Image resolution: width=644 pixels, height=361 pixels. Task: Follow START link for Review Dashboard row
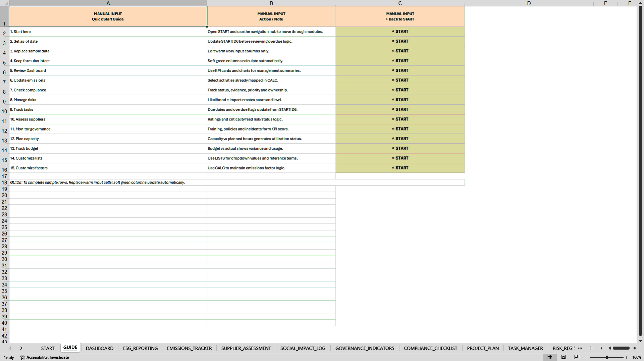click(400, 70)
